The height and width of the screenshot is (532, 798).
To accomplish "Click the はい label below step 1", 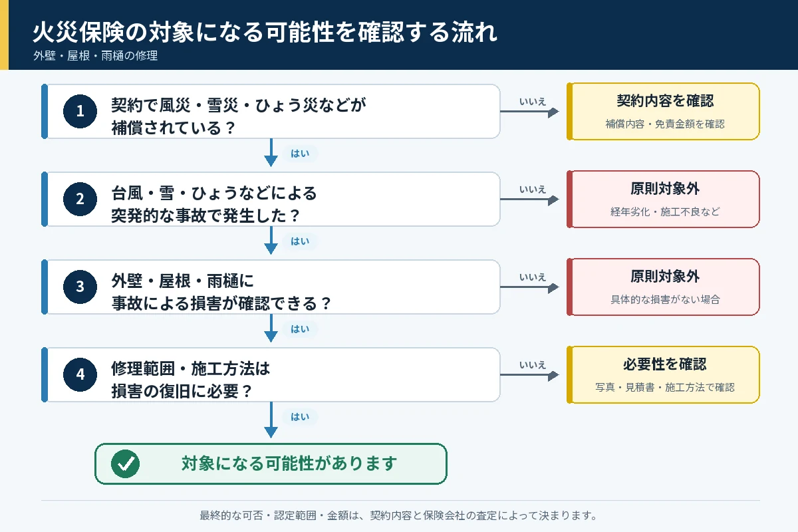I will pyautogui.click(x=300, y=154).
